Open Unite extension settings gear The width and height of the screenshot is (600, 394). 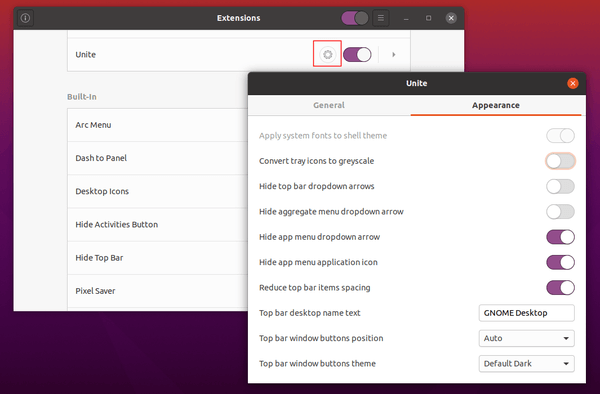[x=327, y=54]
